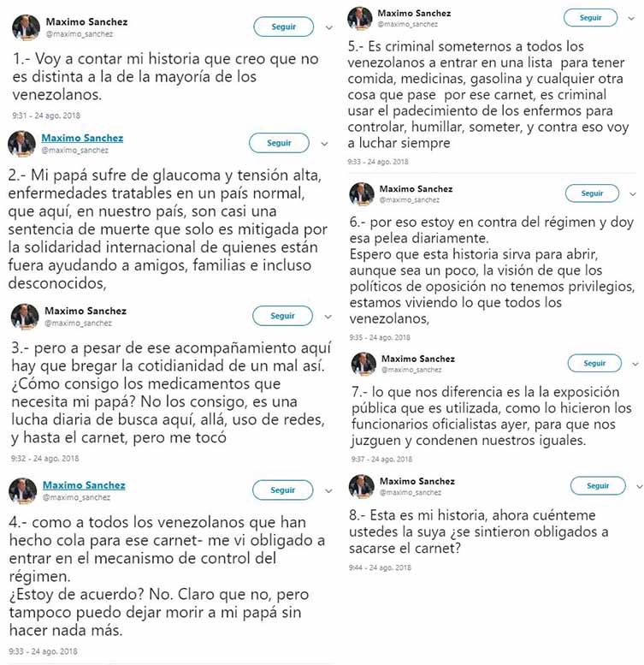Click the Seguir button on tweet 4

282,490
